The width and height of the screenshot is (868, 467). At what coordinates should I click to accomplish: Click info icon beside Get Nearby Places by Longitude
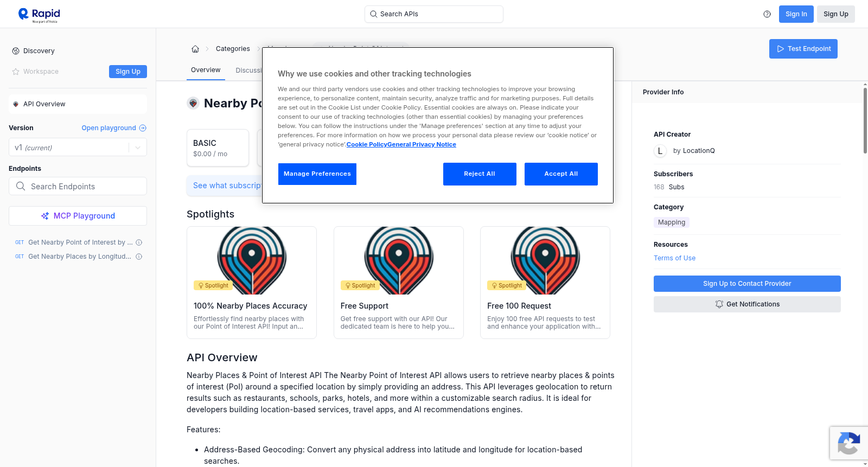pos(139,257)
